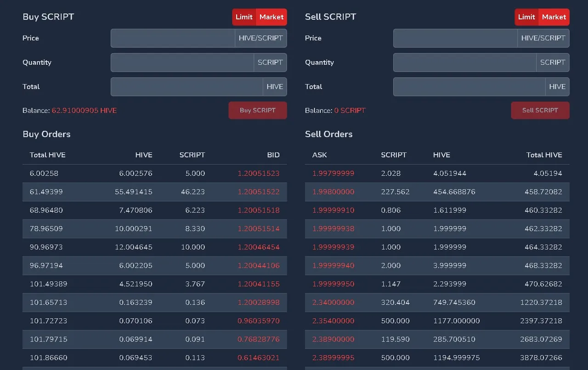Focus the Sell Quantity input field
Viewport: 588px width, 370px height.
click(465, 62)
